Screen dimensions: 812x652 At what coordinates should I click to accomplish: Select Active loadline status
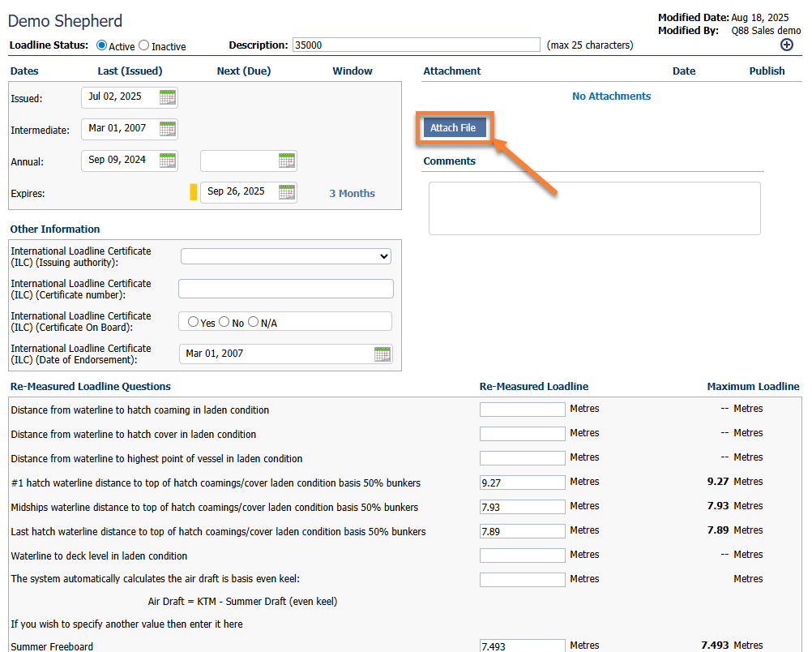pos(102,45)
